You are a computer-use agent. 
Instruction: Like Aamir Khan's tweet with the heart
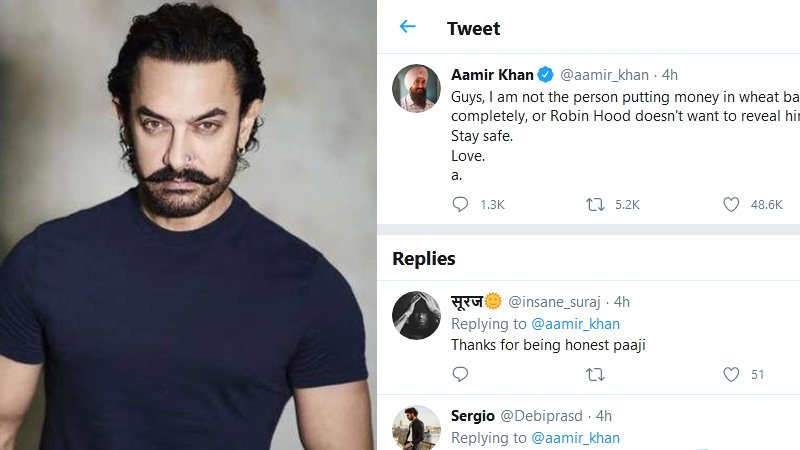731,204
